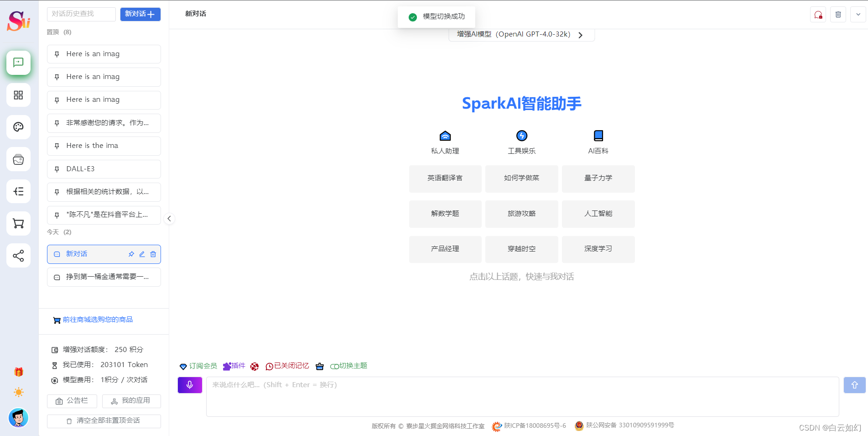Viewport: 868px width, 436px height.
Task: Click the SparkAI logo
Action: [x=19, y=21]
